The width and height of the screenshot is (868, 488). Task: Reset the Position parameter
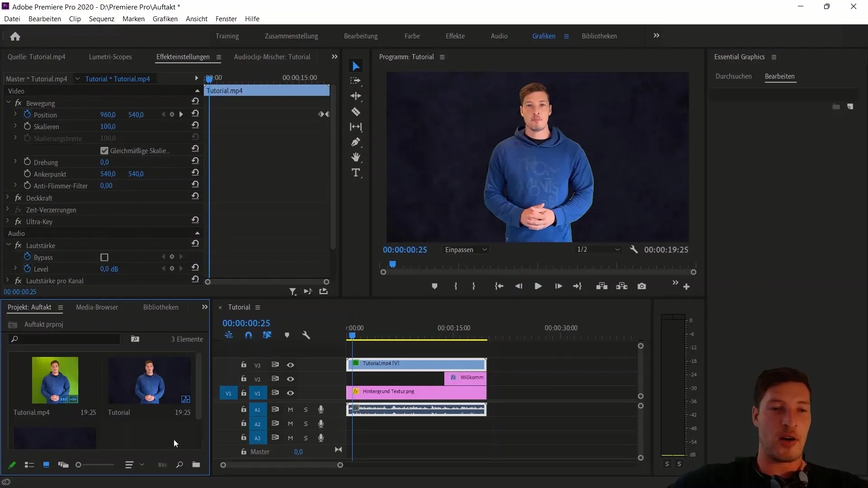(x=195, y=113)
